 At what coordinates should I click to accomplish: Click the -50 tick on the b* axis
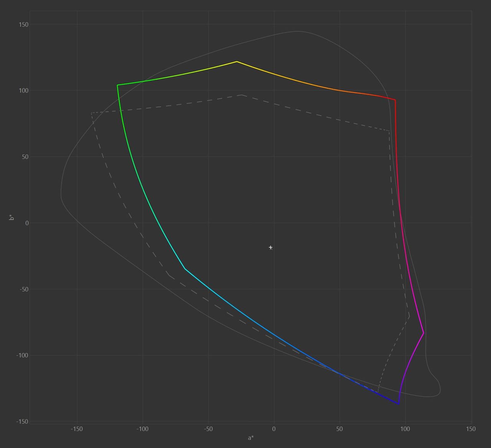click(x=24, y=289)
